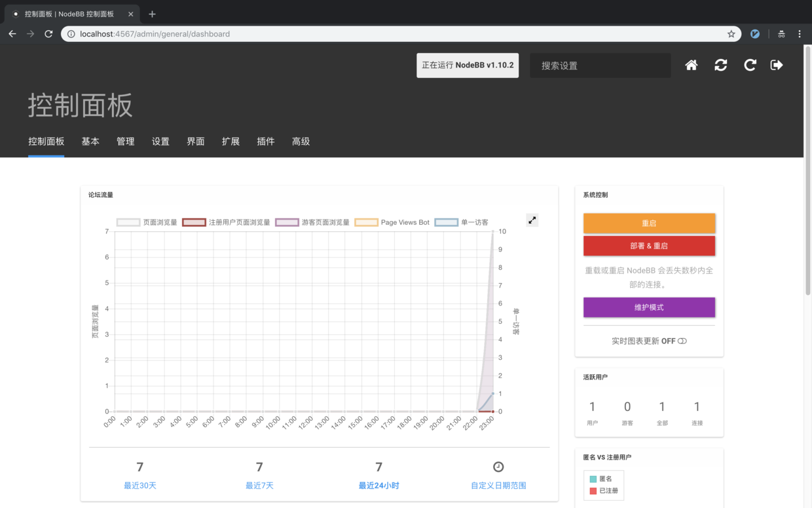Click the 匿名 teal color legend swatch
The image size is (812, 508).
593,479
